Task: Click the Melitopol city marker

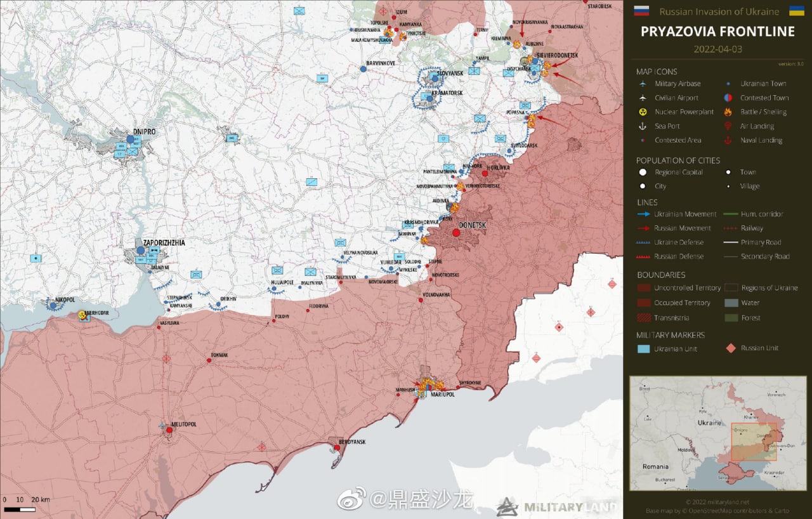Action: coord(169,430)
